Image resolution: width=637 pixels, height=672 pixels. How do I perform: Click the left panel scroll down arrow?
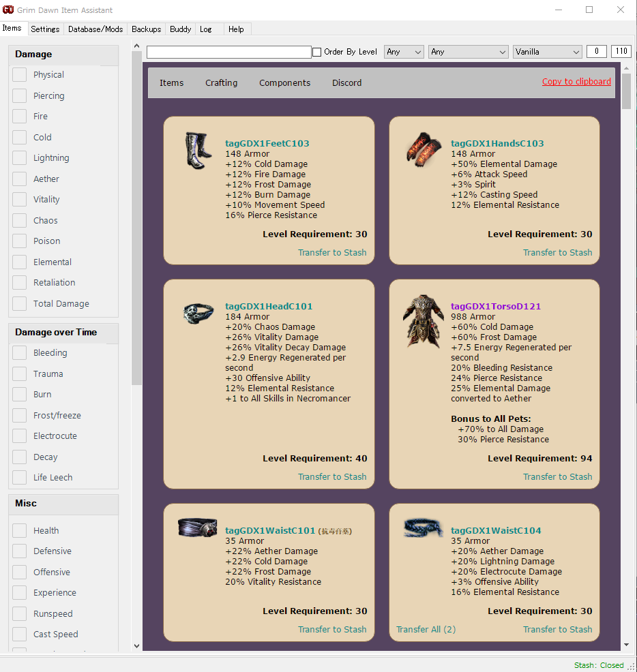click(136, 646)
